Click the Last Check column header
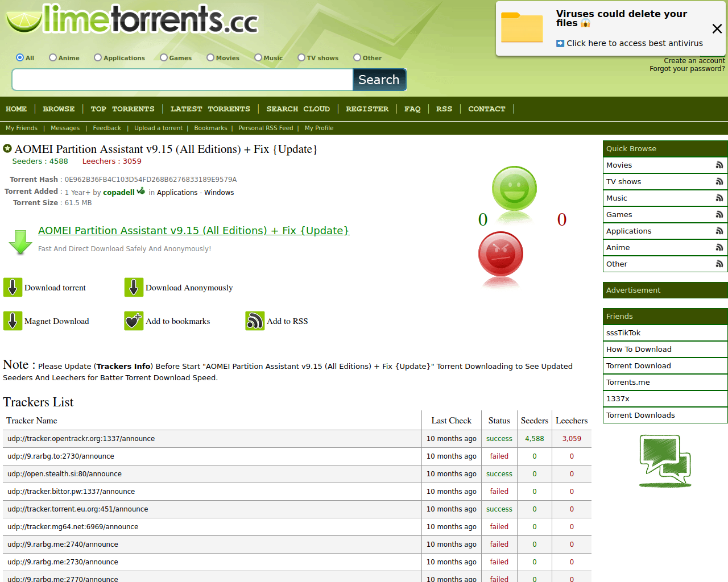The image size is (728, 582). click(x=452, y=421)
